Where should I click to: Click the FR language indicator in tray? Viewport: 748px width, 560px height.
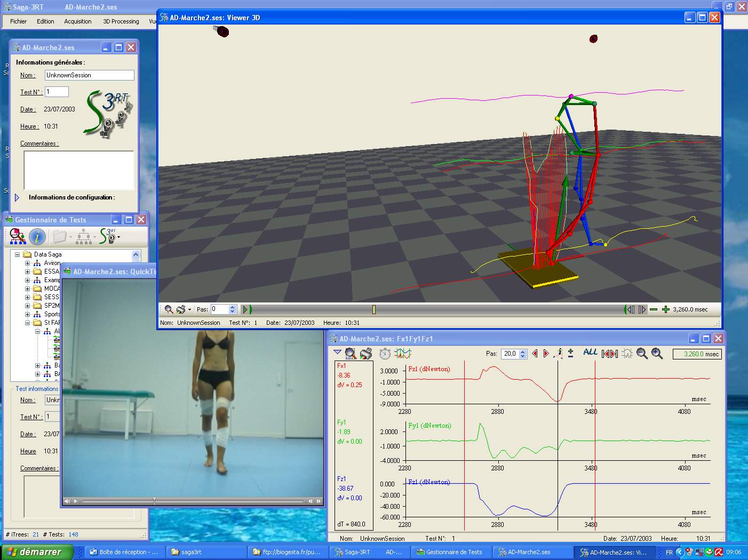669,553
